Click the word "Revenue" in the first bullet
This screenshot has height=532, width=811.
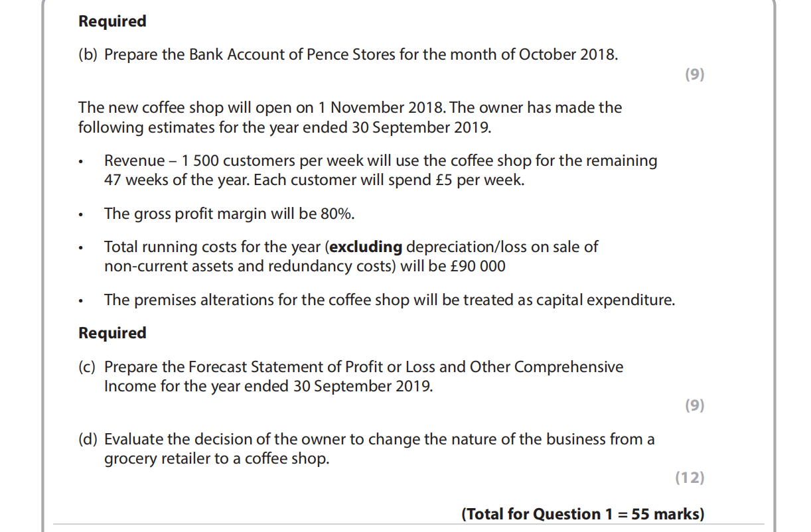click(x=133, y=161)
